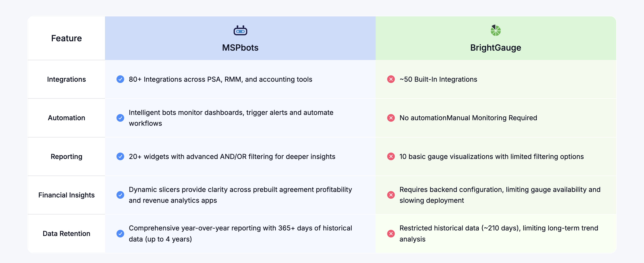
Task: Click the red X beside Requires backend configuration
Action: pos(391,195)
